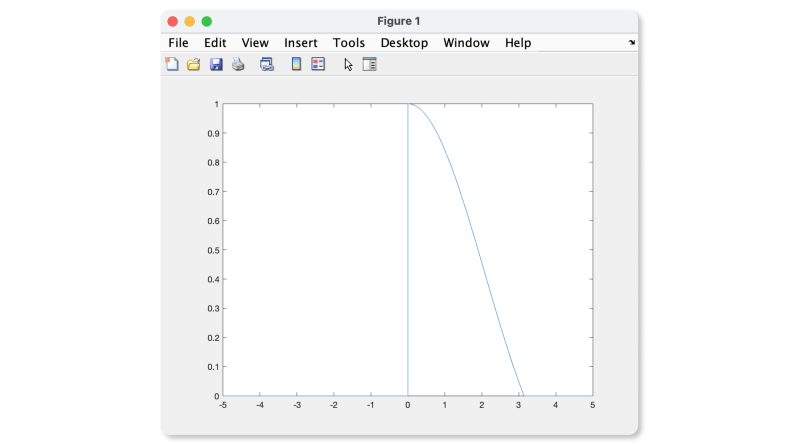The image size is (798, 444).
Task: Open the View menu
Action: click(x=255, y=43)
